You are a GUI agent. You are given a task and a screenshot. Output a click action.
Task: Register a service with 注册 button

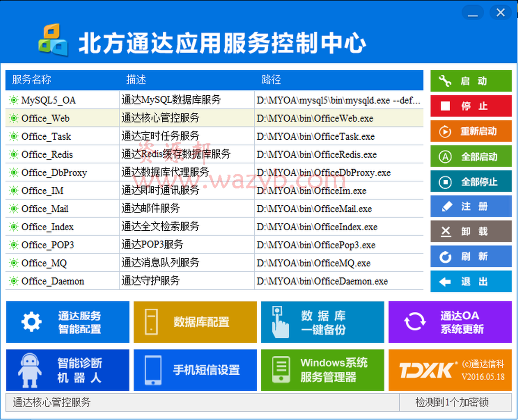pos(471,207)
